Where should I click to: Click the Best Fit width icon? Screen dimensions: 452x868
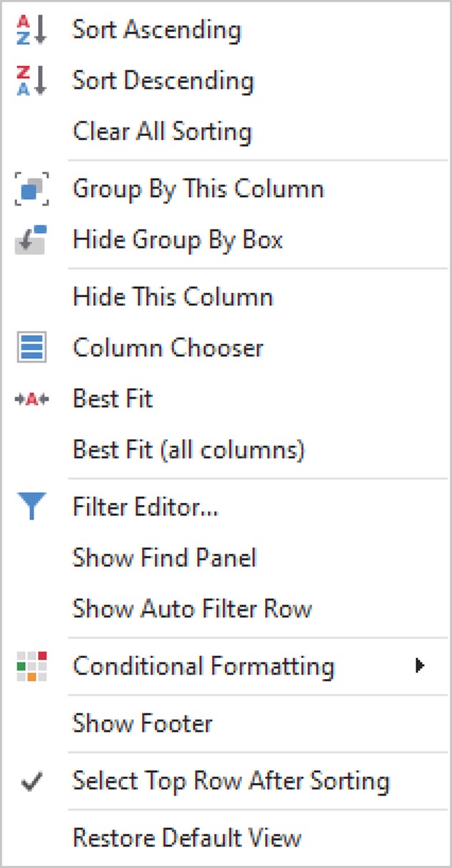tap(32, 400)
